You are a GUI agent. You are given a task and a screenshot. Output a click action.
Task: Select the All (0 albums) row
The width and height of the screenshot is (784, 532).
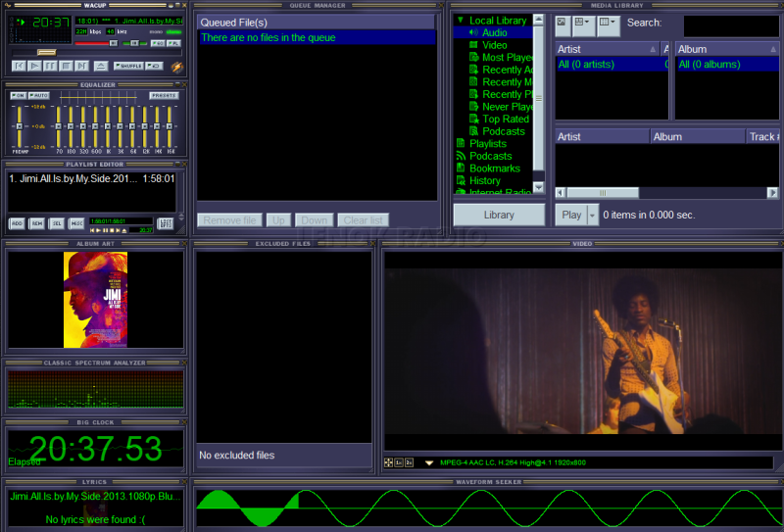pos(727,64)
